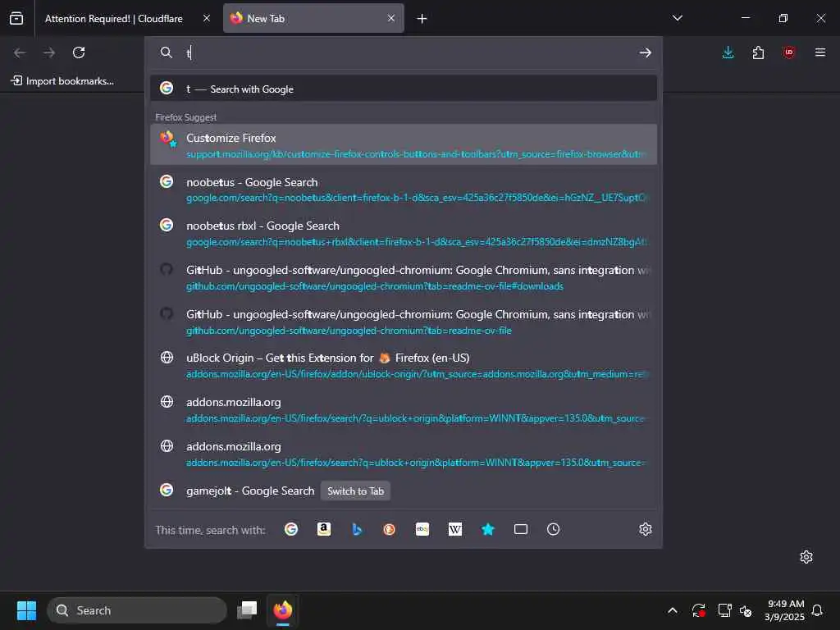Open GitHub ungoogled-chromium readme-ov-file suggestion
Image resolution: width=840 pixels, height=630 pixels.
tap(404, 322)
